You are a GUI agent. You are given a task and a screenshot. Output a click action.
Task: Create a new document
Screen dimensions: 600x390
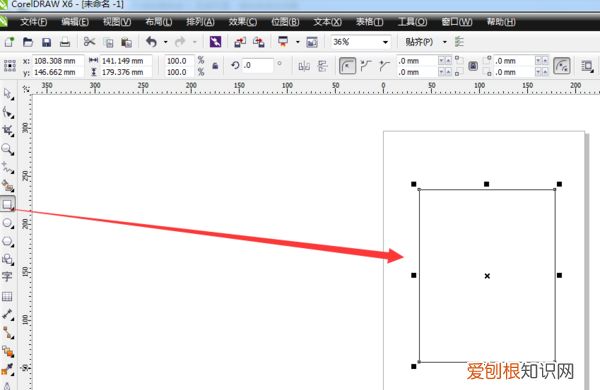pos(9,42)
